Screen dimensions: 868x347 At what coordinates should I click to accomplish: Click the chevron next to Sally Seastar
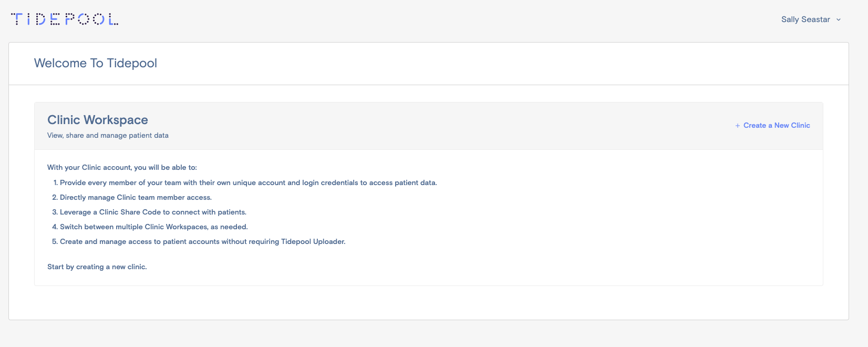click(x=839, y=20)
